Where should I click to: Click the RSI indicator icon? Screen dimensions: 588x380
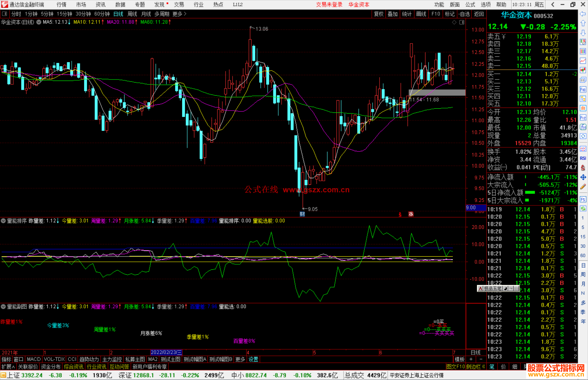coord(583,158)
